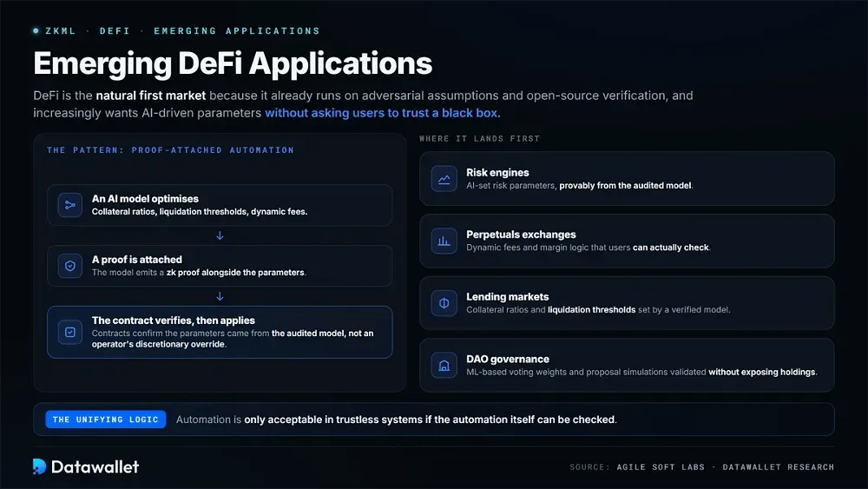Click the 'ZKML' breadcrumb label
This screenshot has height=489, width=868.
(x=61, y=31)
